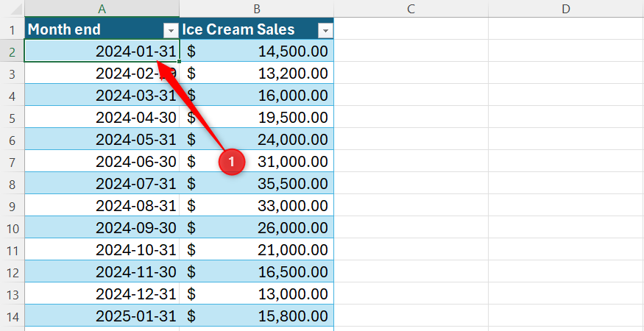Click the sales value 13,000.00
Viewport: 644px width, 331px height.
point(293,294)
